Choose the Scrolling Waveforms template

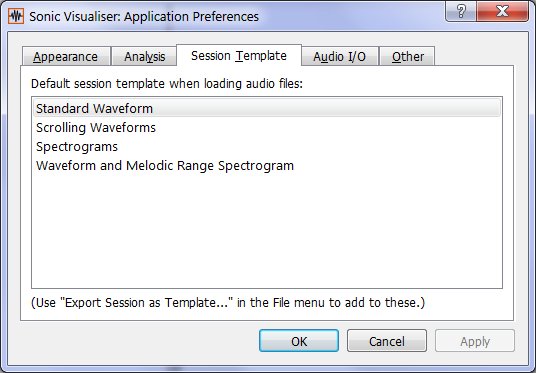[267, 128]
